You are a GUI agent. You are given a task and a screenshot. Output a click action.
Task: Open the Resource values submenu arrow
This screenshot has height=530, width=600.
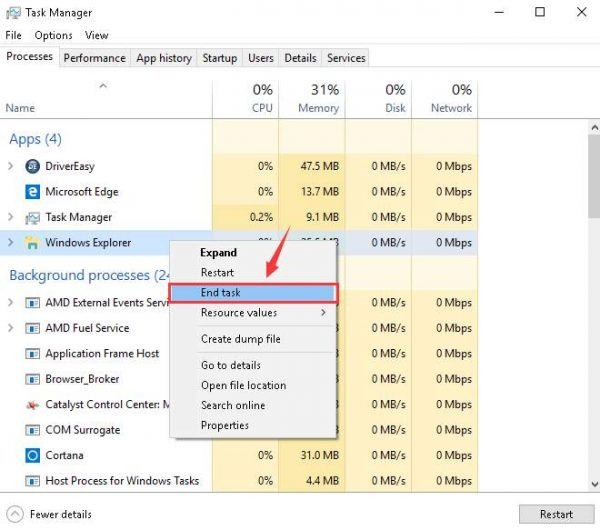pos(323,313)
